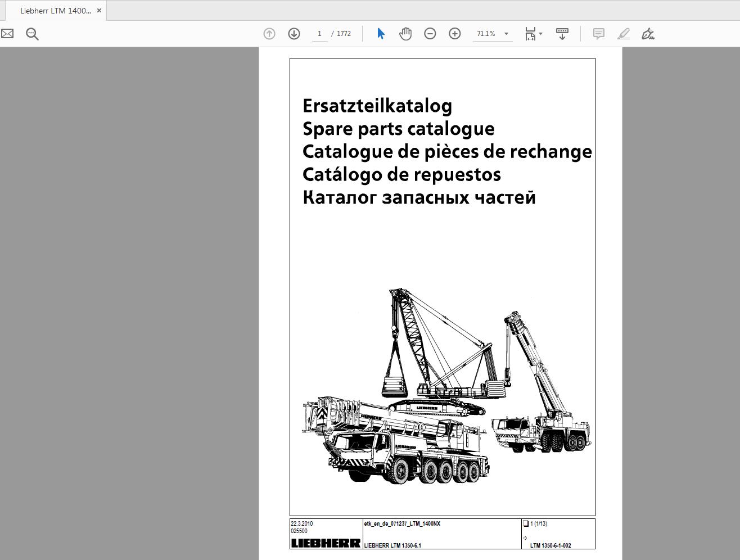
Task: Go to the next page arrow
Action: [294, 34]
